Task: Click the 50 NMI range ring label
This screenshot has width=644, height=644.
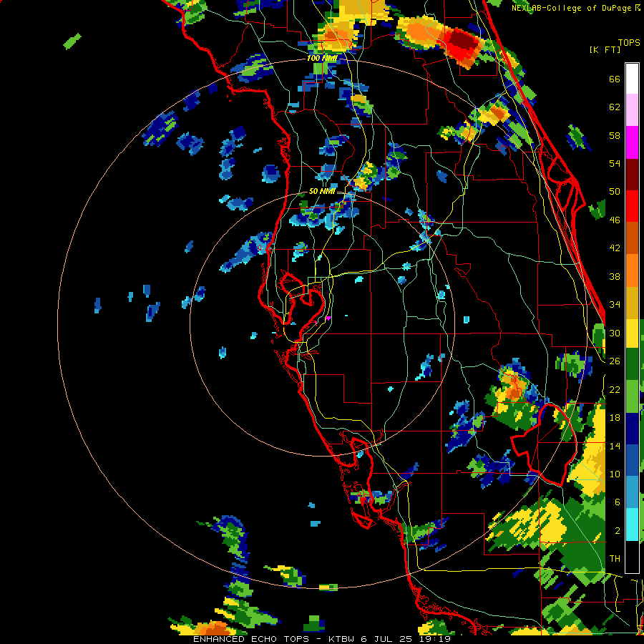Action: pos(322,191)
